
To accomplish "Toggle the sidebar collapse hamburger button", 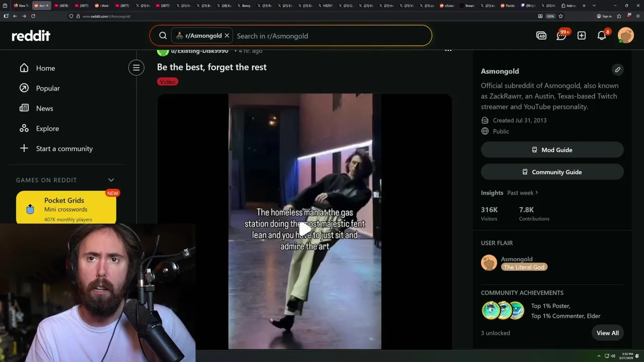I will [x=136, y=67].
